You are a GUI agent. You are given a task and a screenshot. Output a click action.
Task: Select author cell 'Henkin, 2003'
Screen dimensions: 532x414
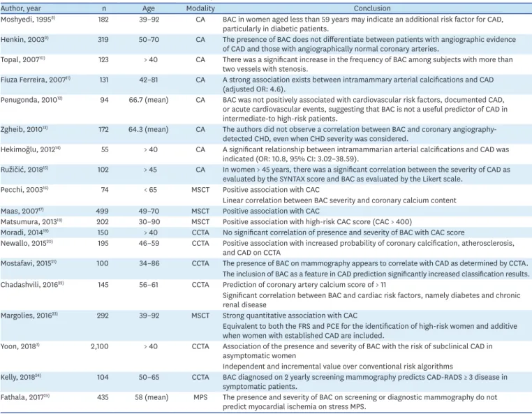tap(24, 39)
